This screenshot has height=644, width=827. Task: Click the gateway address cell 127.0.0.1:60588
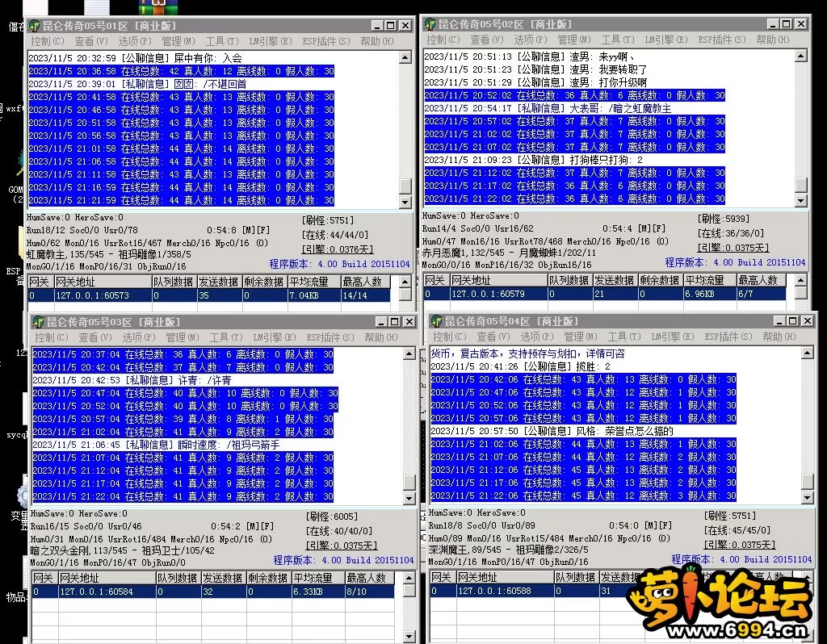(505, 591)
